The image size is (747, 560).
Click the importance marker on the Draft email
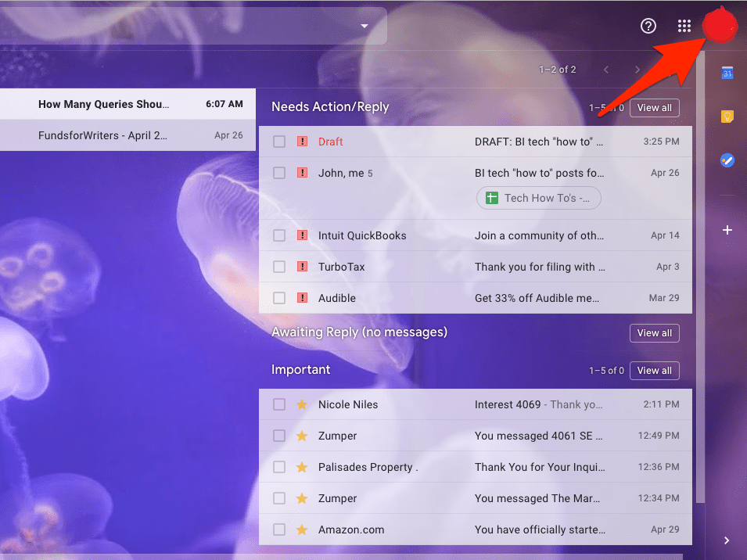pos(303,142)
